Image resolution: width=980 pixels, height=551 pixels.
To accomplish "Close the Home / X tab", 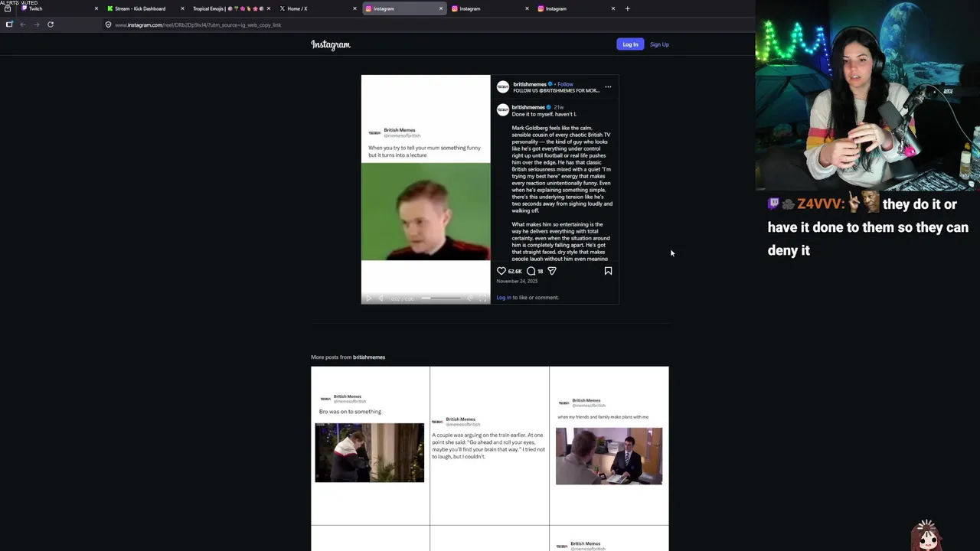I will pos(354,8).
